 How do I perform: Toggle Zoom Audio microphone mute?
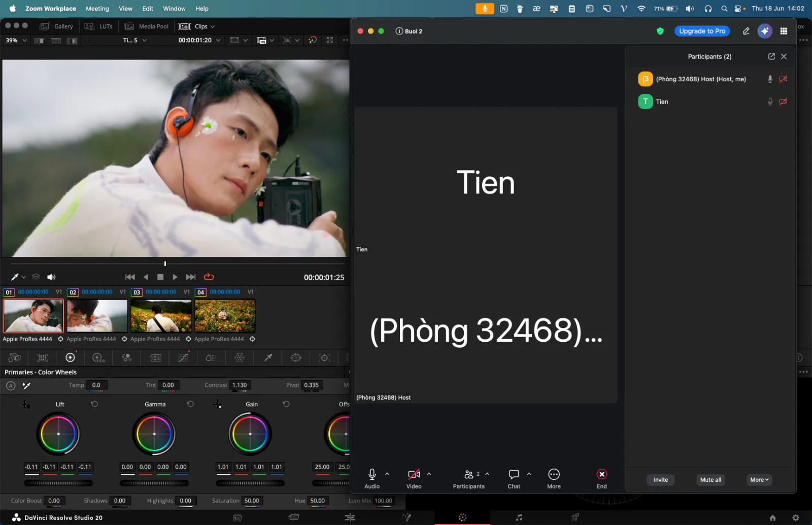[372, 478]
